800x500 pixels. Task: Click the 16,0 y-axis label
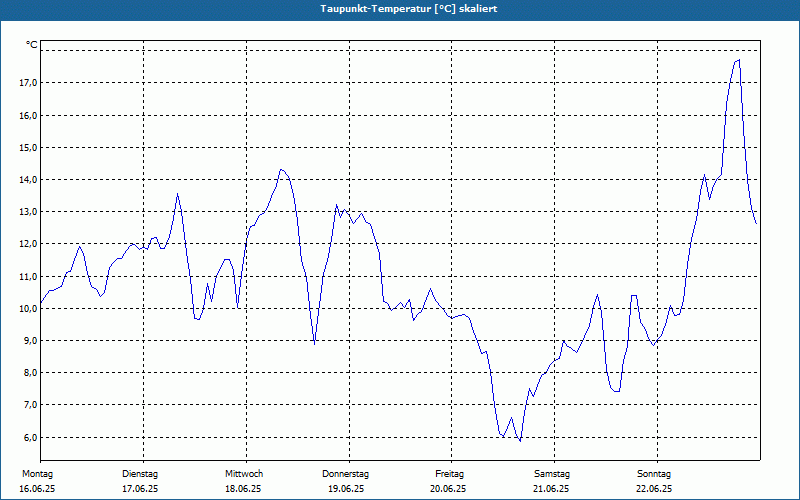click(28, 115)
